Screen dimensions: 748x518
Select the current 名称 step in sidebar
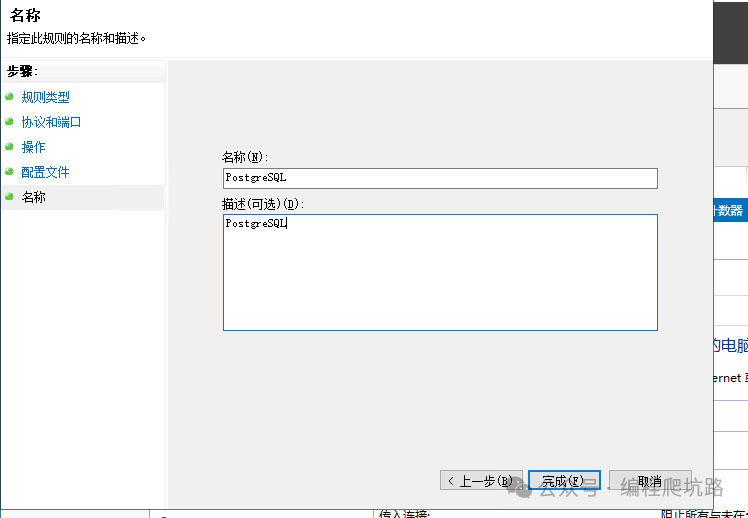pyautogui.click(x=34, y=197)
